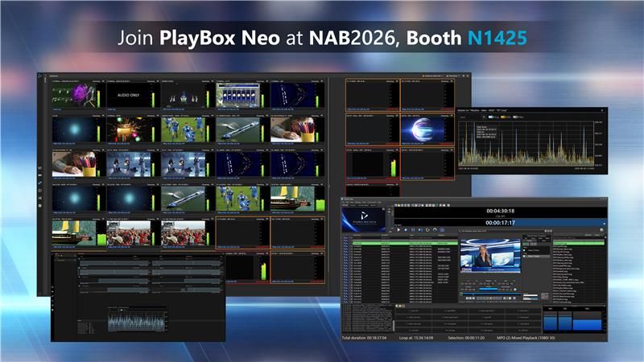
Task: Select the AUDIO ONLY channel tile
Action: tap(133, 95)
